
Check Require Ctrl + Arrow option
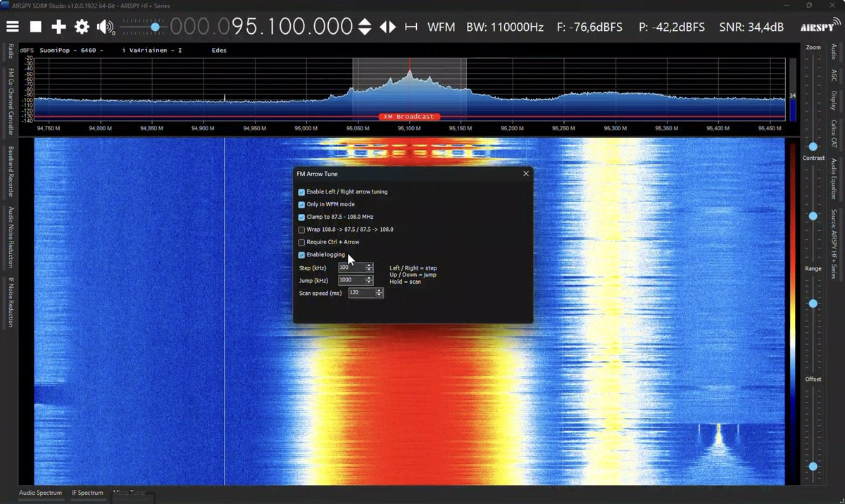click(x=301, y=242)
